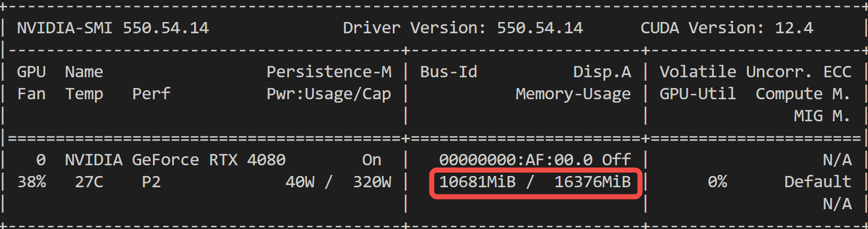Click the total memory value 16376MiB
This screenshot has width=868, height=229.
(x=593, y=182)
